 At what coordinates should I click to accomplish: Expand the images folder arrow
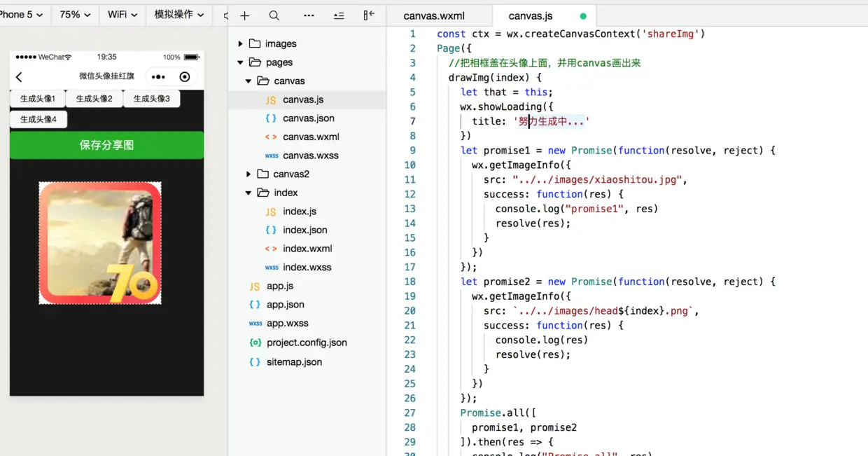click(x=240, y=43)
